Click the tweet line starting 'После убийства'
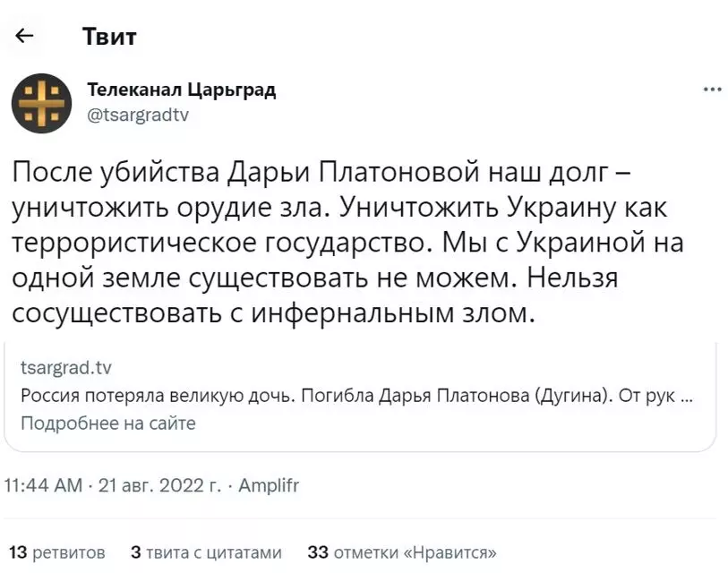Viewport: 728px width, 573px height. (x=321, y=172)
